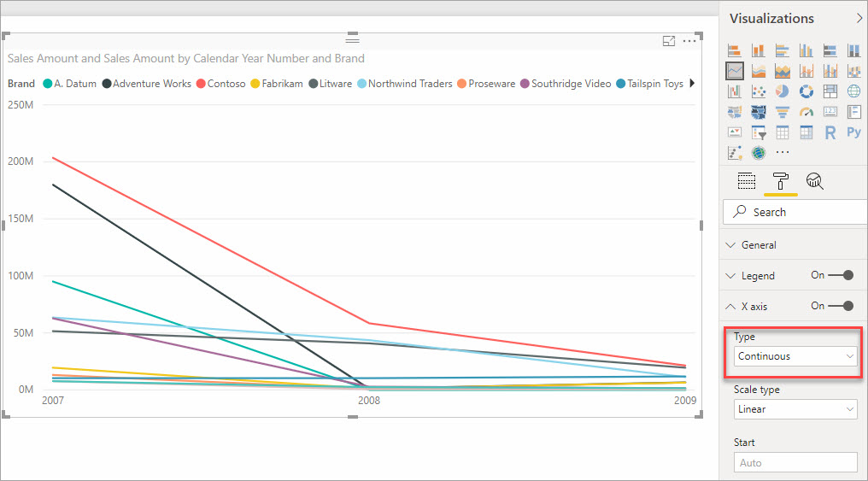Click the format Search box
Screen dimensions: 868x481
(x=795, y=212)
